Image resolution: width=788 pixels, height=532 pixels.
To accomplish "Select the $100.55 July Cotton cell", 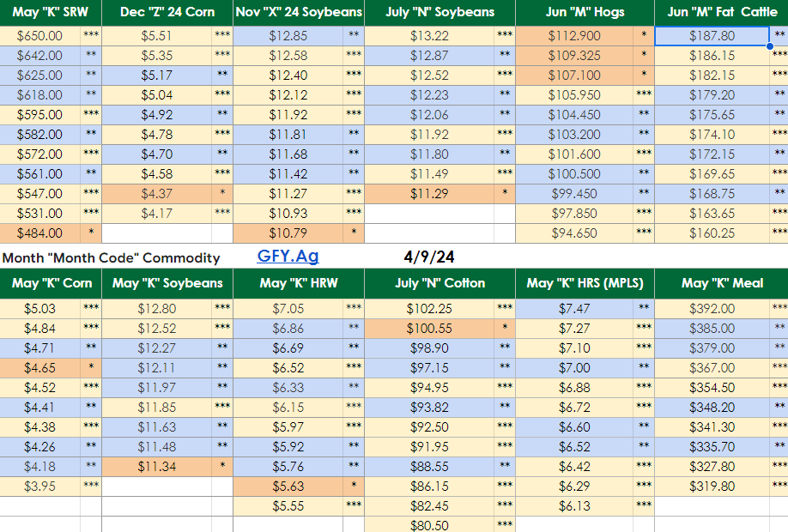I will tap(428, 329).
